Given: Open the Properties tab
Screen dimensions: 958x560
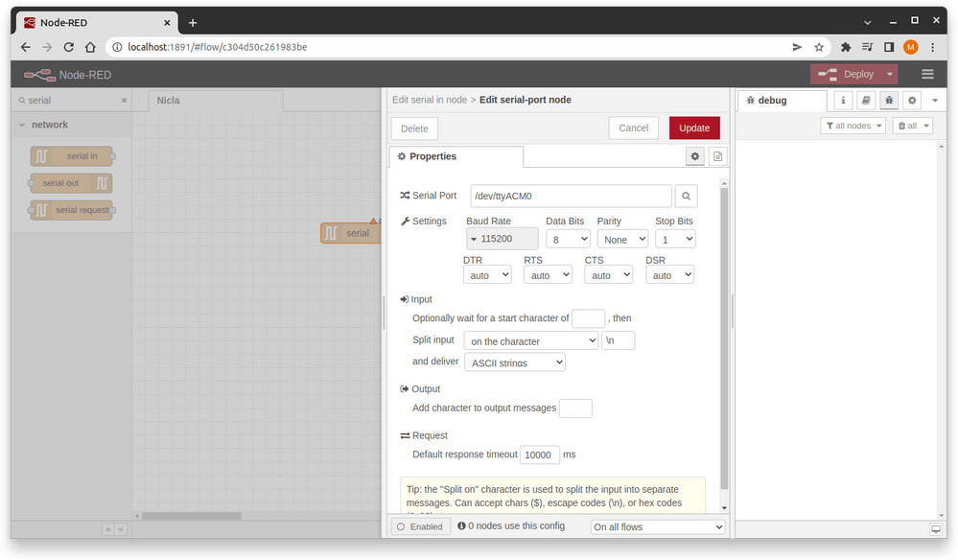Looking at the screenshot, I should click(x=456, y=156).
